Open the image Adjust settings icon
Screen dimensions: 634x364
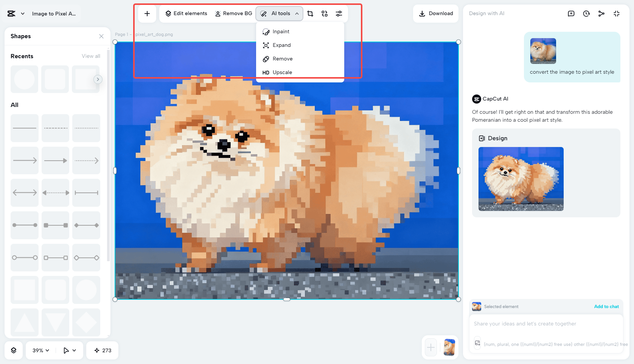point(339,13)
